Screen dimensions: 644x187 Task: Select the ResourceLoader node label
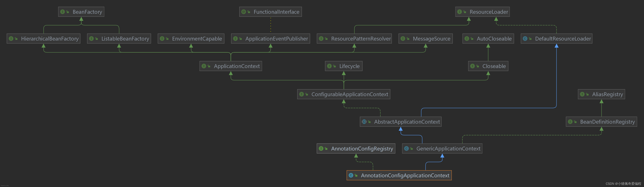(x=489, y=12)
